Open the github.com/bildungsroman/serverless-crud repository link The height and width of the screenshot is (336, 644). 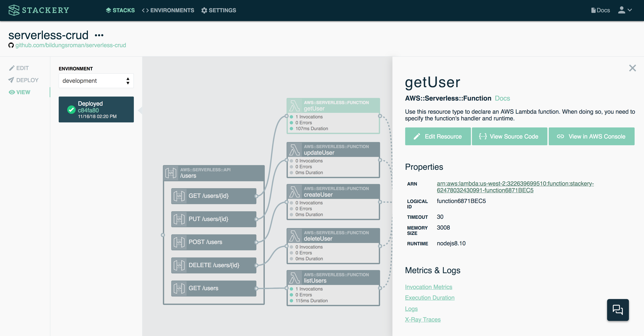[x=71, y=45]
